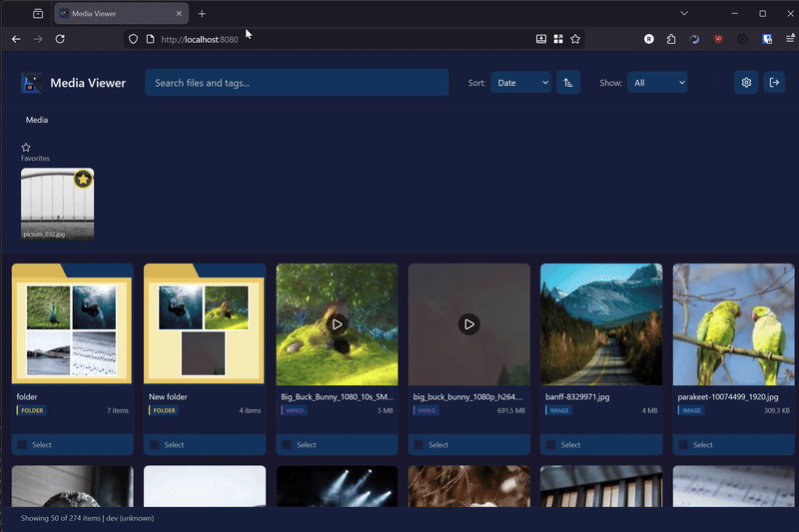Open a new browser tab

202,14
